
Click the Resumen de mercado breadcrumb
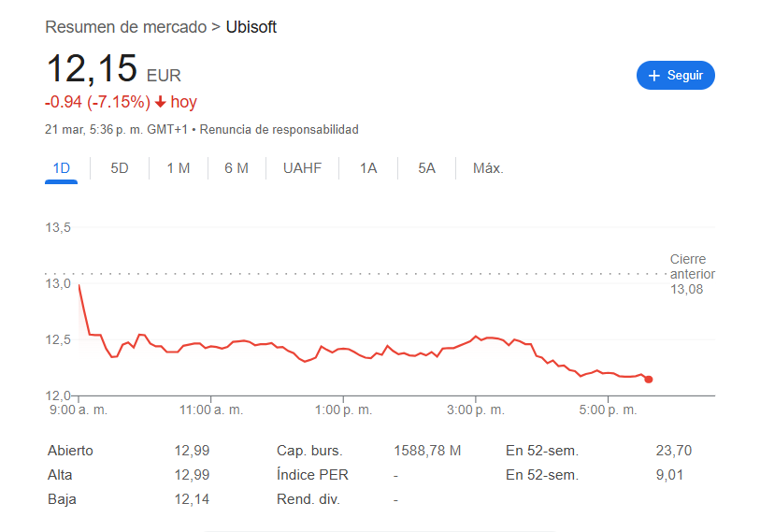pyautogui.click(x=126, y=27)
